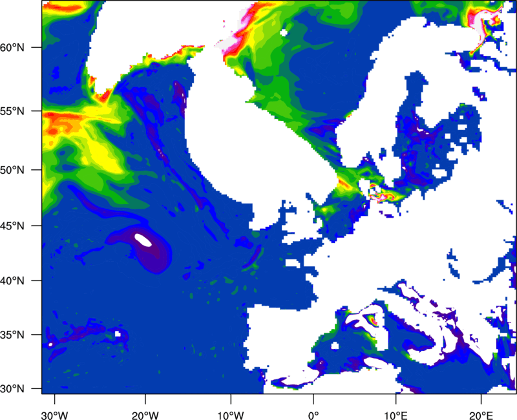Click the 20°E longitude label

481,415
